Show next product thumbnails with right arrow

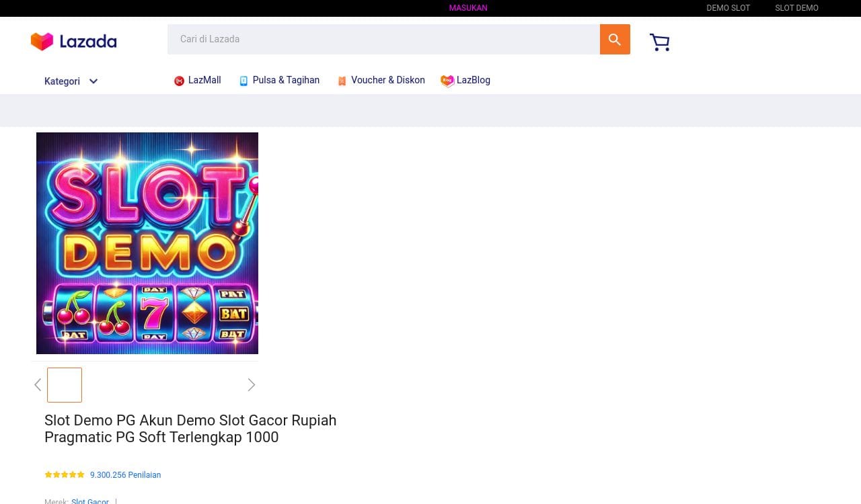[251, 385]
